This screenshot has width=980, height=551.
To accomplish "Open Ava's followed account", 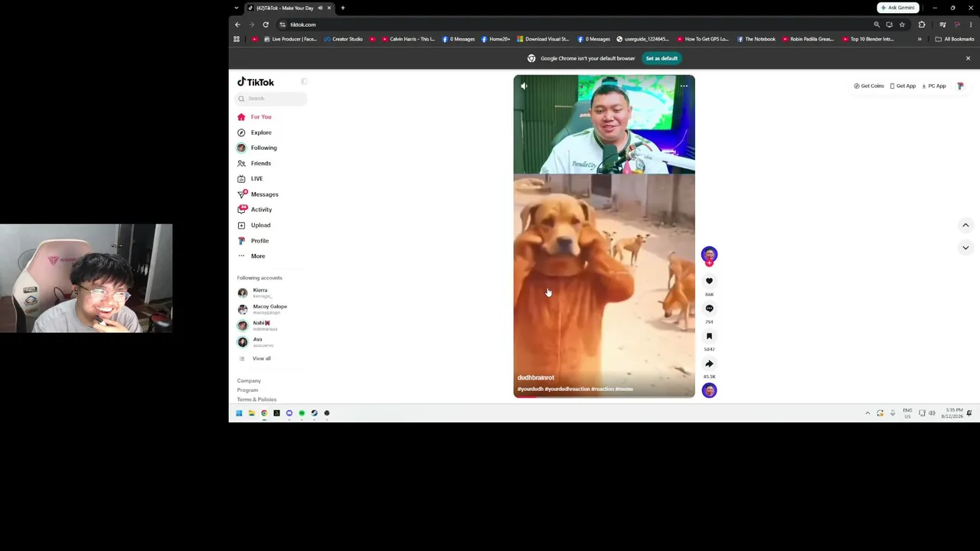I will pos(256,342).
